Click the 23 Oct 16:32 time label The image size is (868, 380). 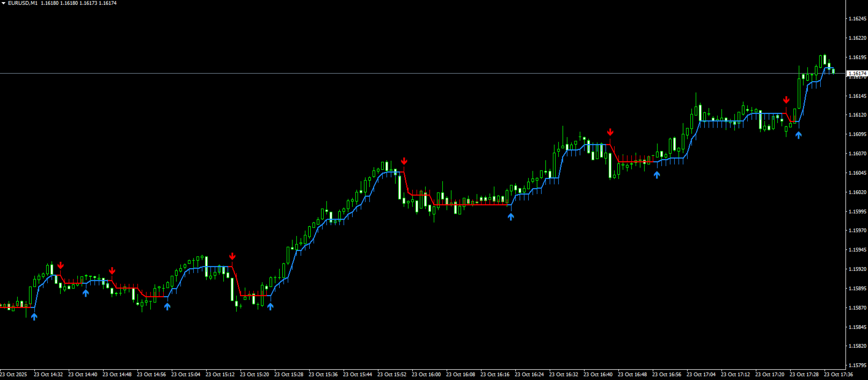(x=564, y=375)
